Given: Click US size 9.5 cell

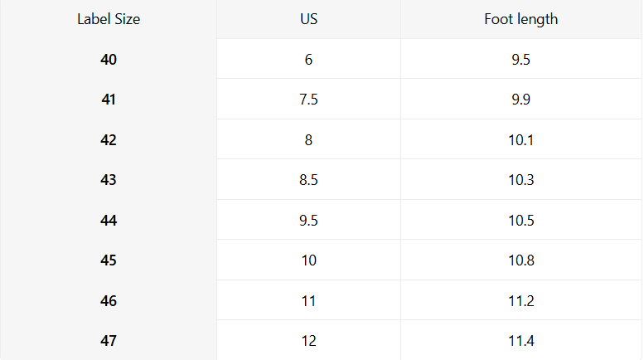Looking at the screenshot, I should 308,221.
